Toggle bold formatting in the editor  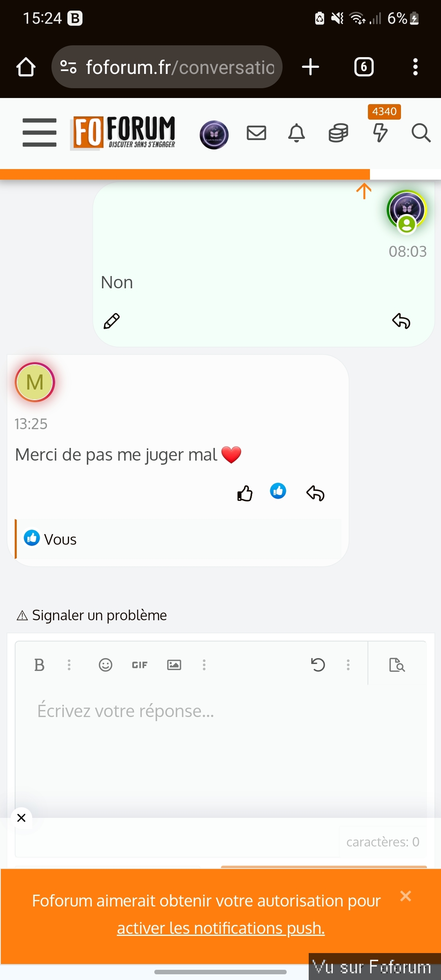point(39,665)
